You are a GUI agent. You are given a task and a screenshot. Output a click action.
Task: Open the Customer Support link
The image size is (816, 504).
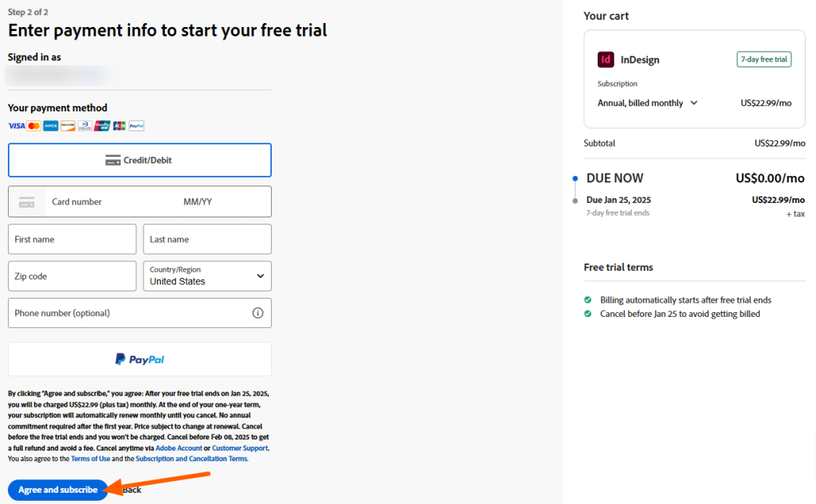click(240, 447)
